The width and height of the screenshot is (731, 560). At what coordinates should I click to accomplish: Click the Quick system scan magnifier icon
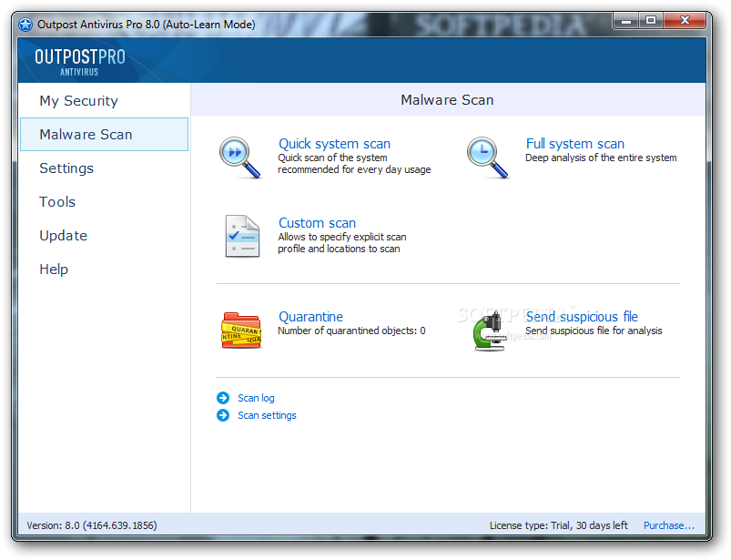click(239, 158)
